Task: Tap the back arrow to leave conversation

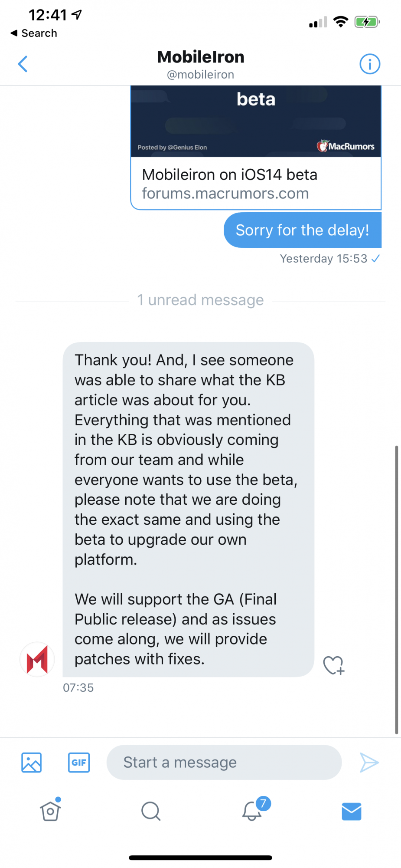Action: [23, 64]
